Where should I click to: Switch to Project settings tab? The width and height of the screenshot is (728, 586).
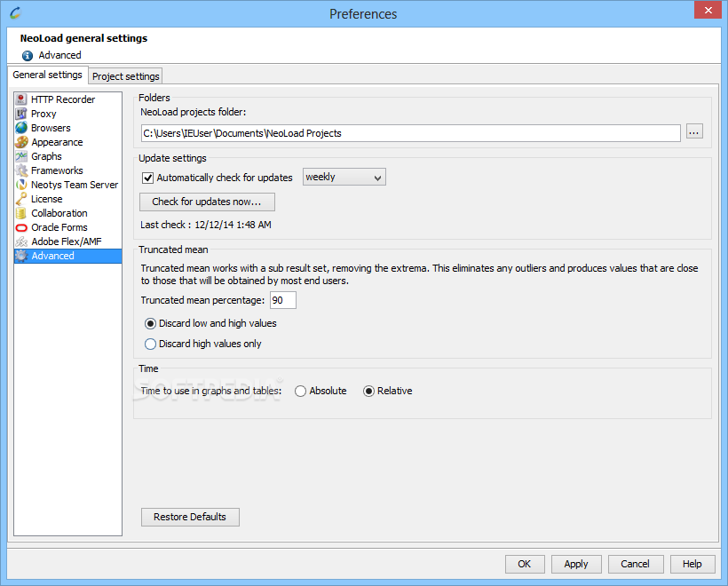coord(125,76)
